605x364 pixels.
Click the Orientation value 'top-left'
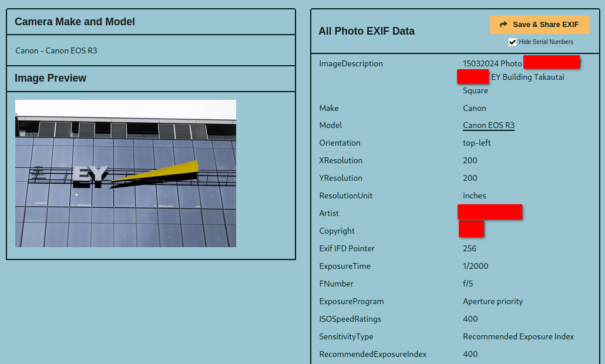[476, 143]
